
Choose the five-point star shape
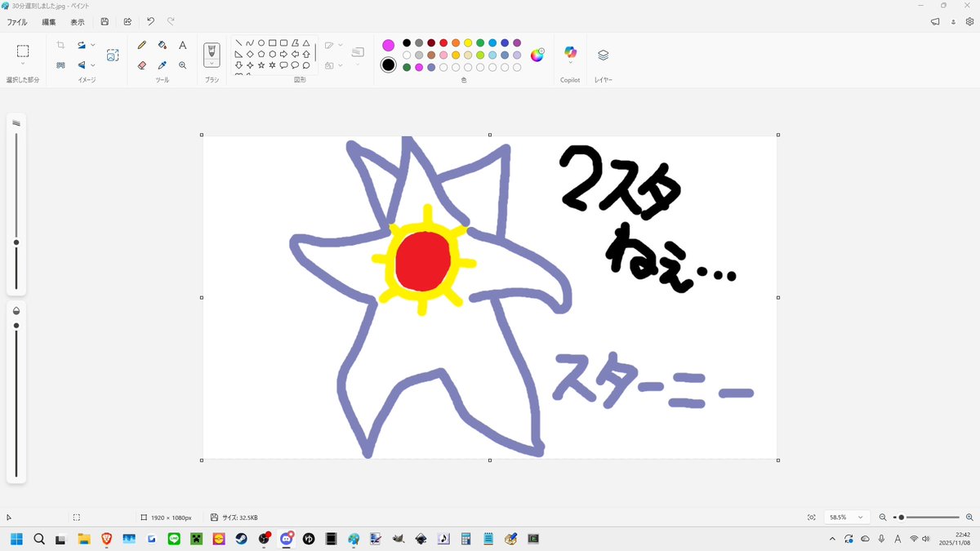tap(261, 65)
